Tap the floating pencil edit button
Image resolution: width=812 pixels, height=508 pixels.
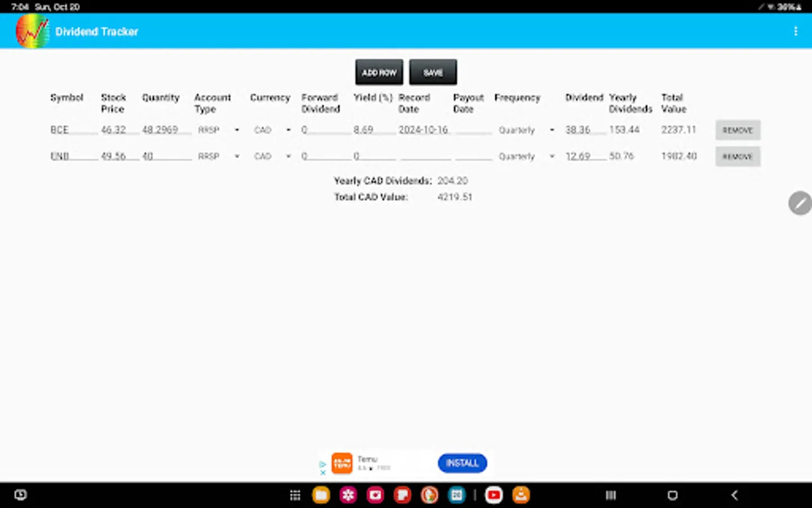tap(800, 203)
